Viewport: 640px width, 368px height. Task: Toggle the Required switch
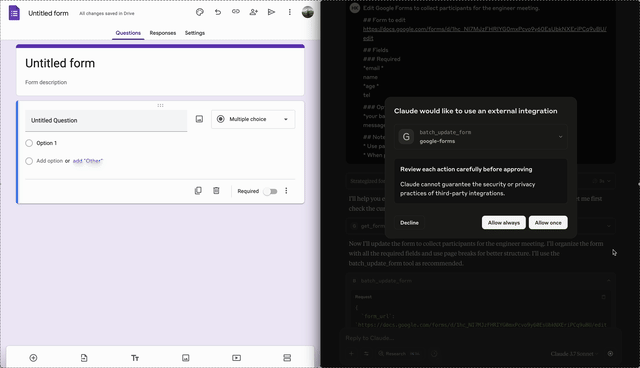270,191
